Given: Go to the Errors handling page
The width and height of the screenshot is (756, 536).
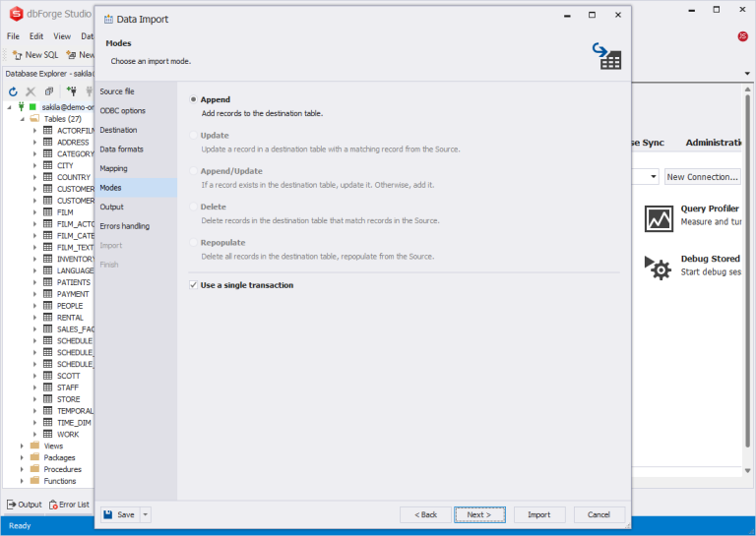Looking at the screenshot, I should click(x=125, y=226).
